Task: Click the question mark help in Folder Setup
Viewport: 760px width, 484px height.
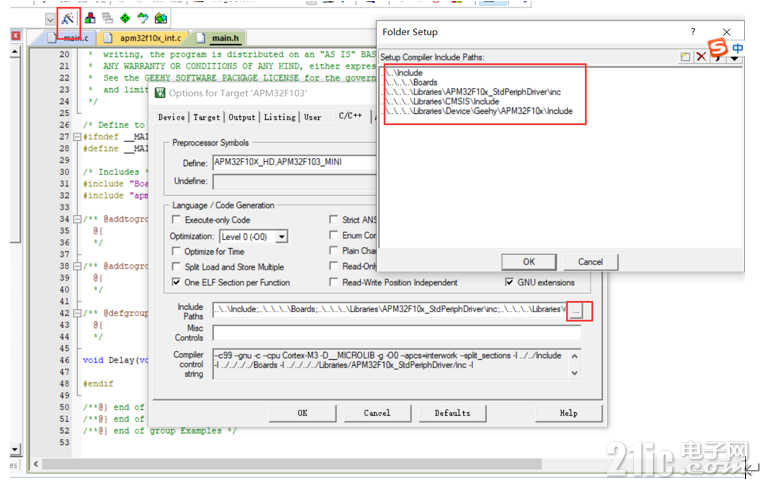Action: point(693,31)
